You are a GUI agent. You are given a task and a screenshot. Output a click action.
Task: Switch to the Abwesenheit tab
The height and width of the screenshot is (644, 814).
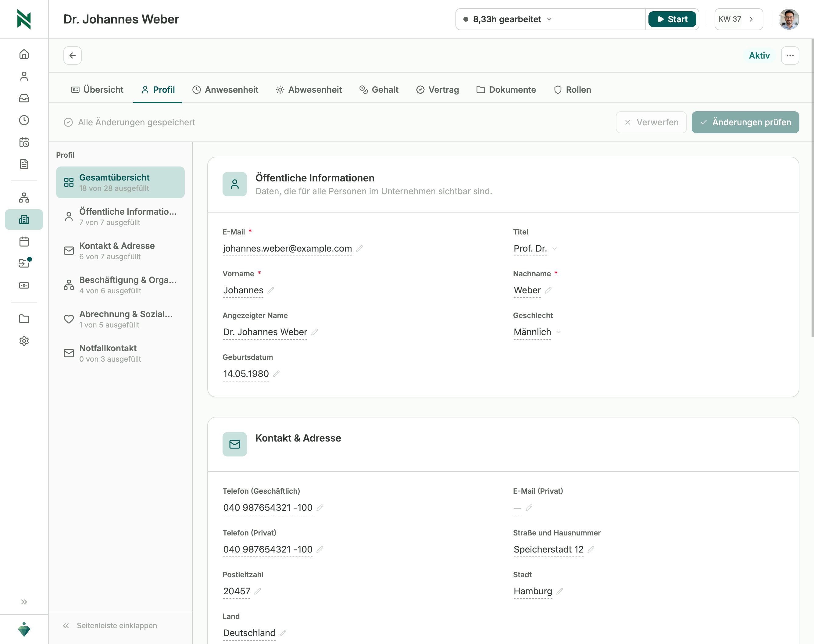click(x=309, y=90)
